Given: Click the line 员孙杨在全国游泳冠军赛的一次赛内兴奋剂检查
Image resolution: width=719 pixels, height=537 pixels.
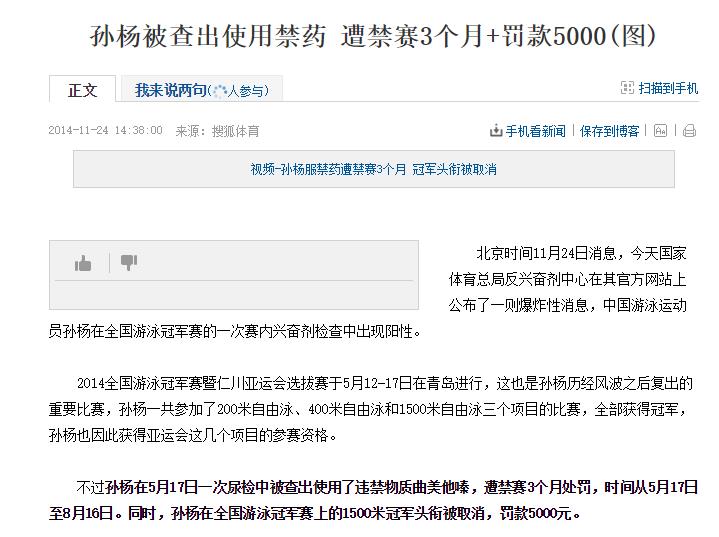Looking at the screenshot, I should pos(235,331).
